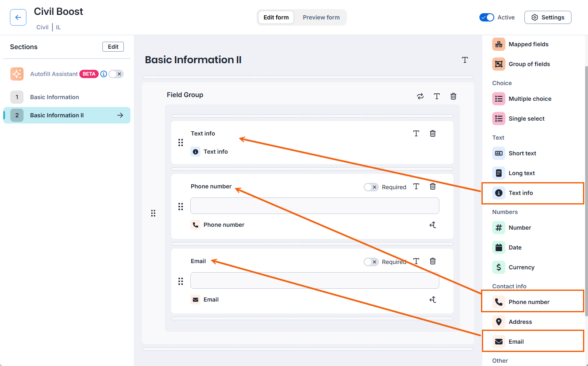The image size is (588, 366).
Task: Click the Phone number branching logic icon
Action: pyautogui.click(x=433, y=225)
